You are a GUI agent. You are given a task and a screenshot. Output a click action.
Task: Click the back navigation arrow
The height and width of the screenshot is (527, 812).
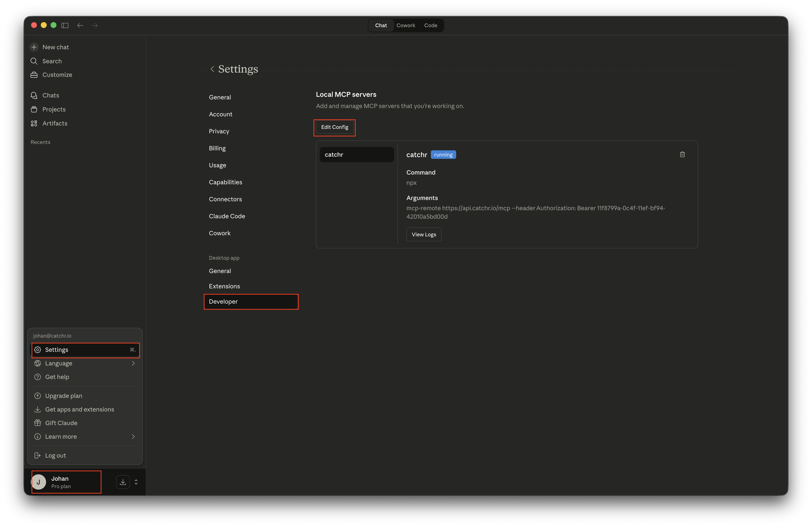tap(80, 25)
